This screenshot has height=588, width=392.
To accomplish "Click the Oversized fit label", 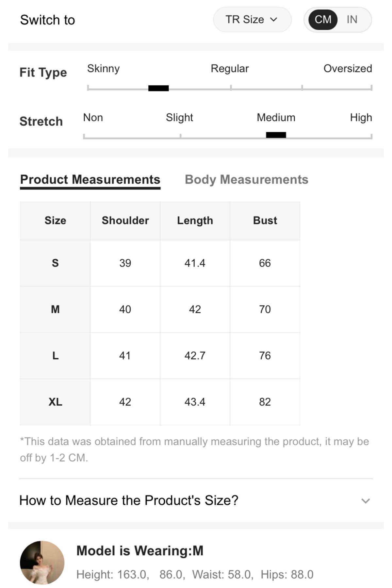I will coord(348,69).
